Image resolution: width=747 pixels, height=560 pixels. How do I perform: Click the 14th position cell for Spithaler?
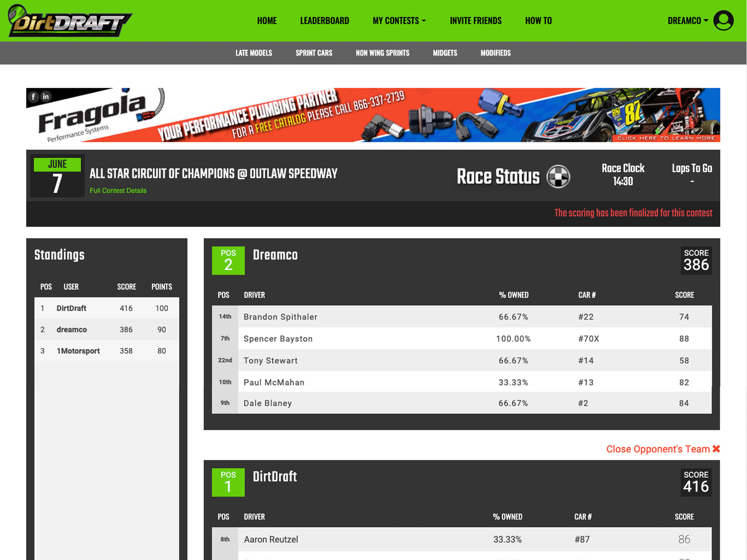[x=225, y=316]
